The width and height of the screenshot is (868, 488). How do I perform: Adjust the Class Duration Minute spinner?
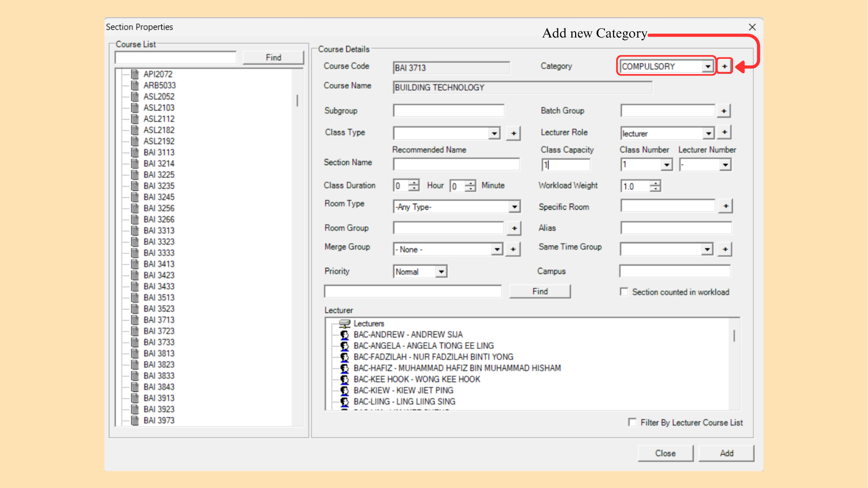pos(470,186)
